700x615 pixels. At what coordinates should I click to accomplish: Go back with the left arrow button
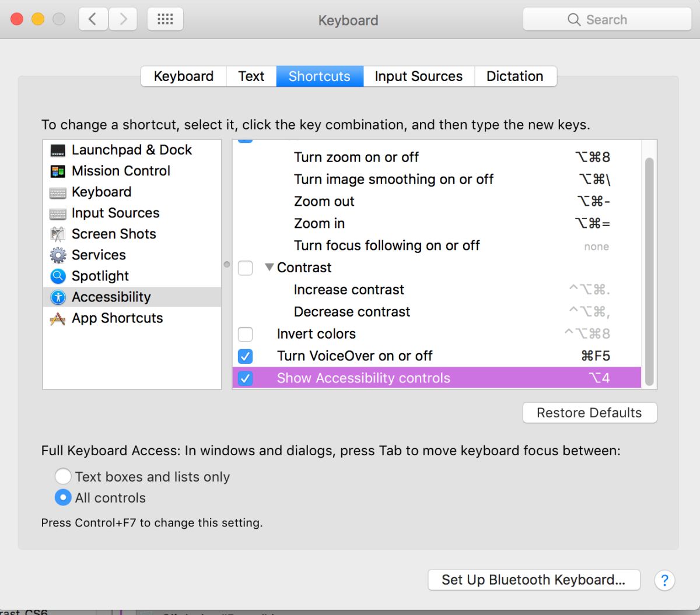[x=93, y=19]
